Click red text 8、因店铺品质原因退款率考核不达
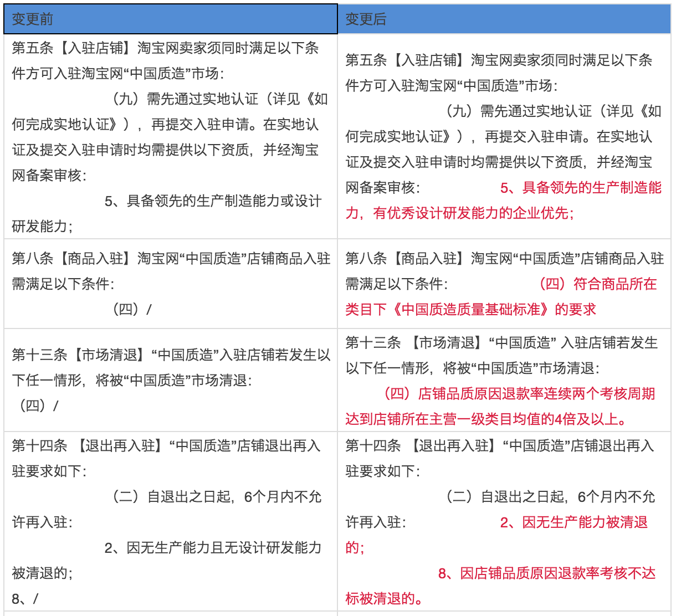This screenshot has width=676, height=616. click(547, 573)
